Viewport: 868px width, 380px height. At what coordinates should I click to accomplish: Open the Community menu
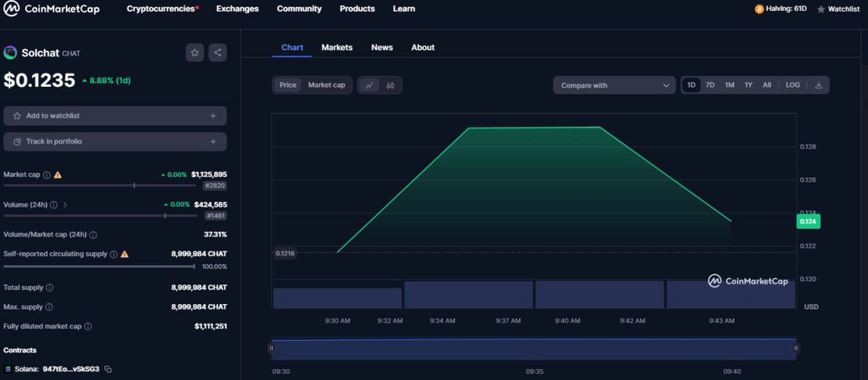click(x=299, y=9)
